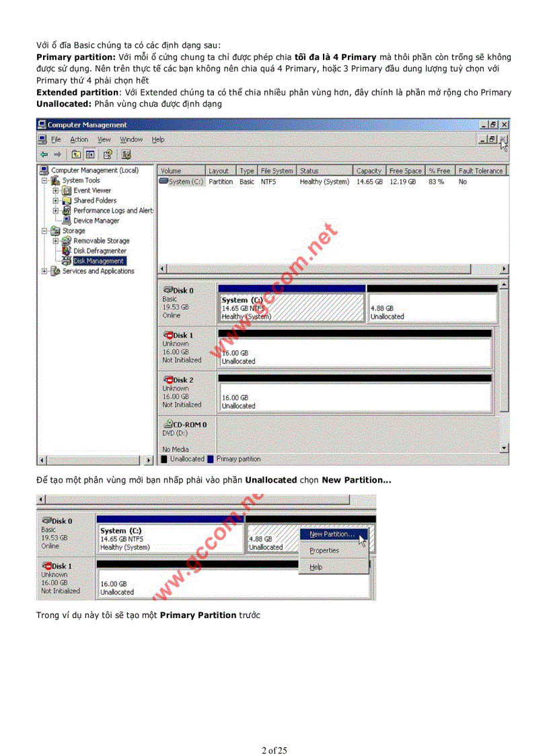Open the Window menu
Screen dimensions: 549x756
[131, 139]
